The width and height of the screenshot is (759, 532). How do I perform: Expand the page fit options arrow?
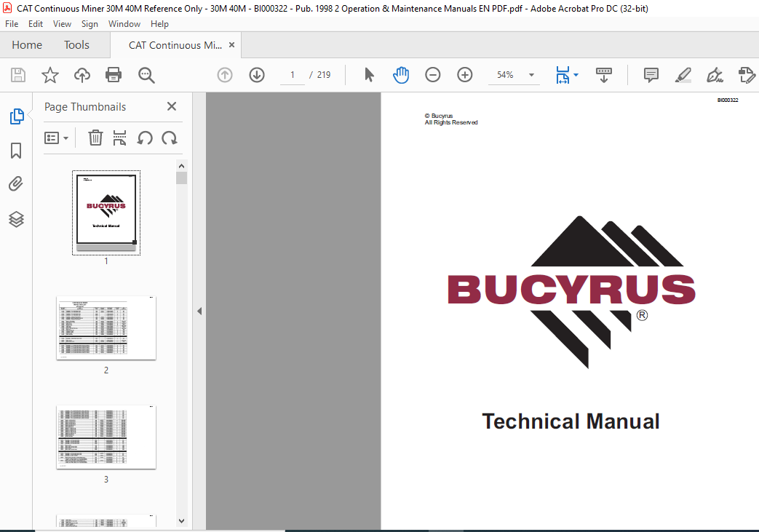pos(576,75)
